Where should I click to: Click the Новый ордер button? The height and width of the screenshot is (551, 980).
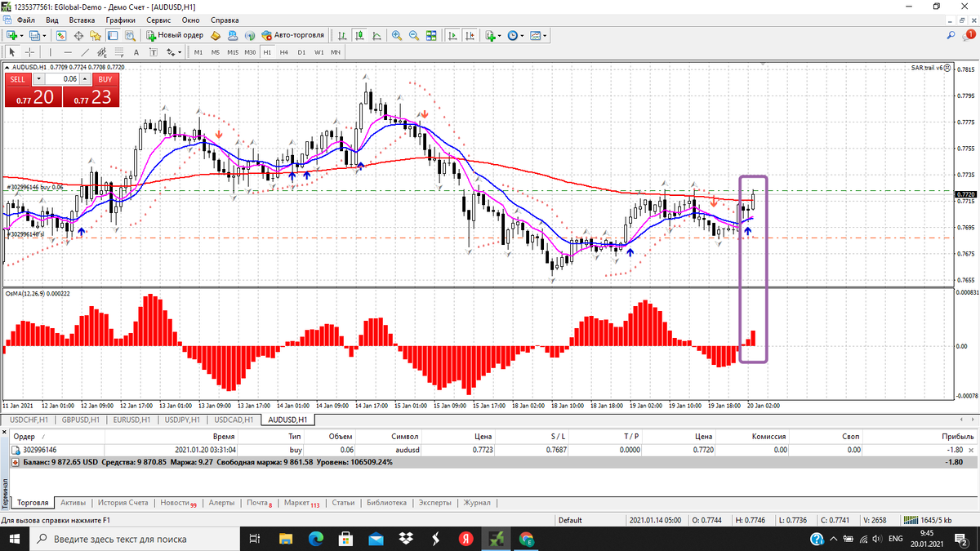(175, 35)
